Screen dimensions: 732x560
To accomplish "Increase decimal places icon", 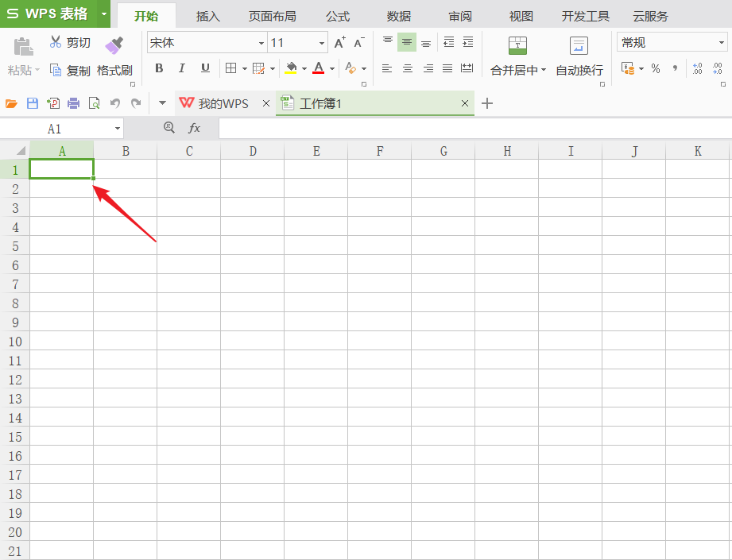I will point(698,68).
